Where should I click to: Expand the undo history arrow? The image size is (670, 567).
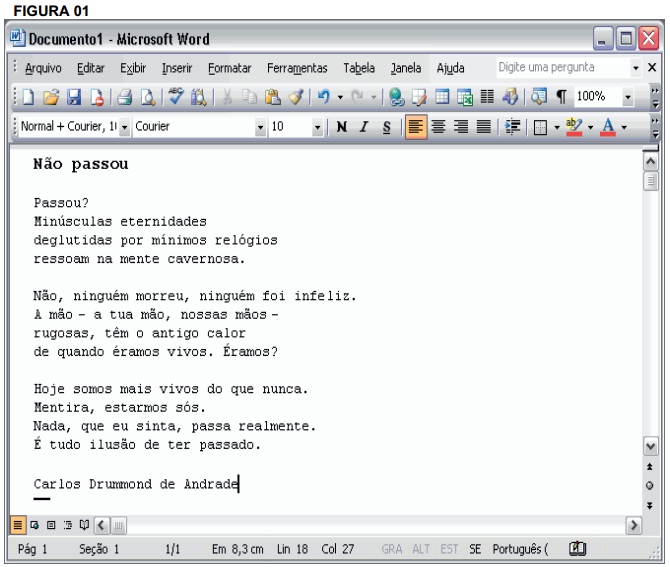pyautogui.click(x=340, y=98)
